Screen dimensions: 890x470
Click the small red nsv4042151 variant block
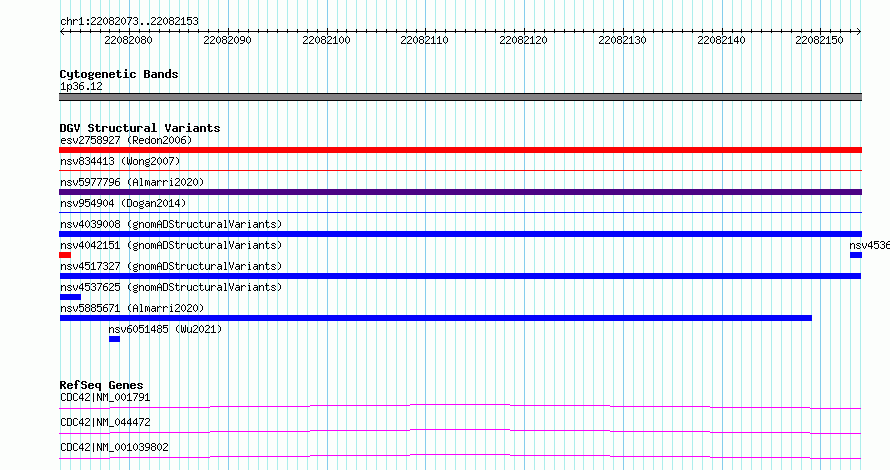[x=65, y=255]
